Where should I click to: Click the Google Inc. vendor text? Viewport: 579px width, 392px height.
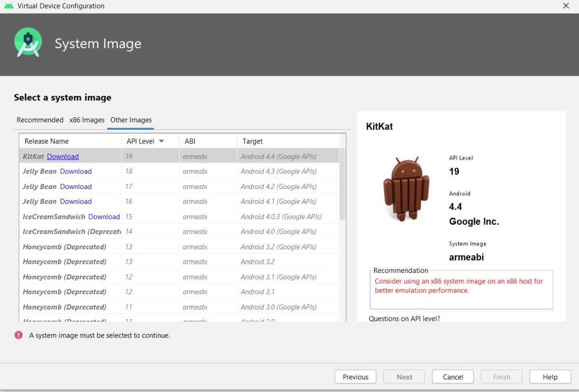point(474,222)
